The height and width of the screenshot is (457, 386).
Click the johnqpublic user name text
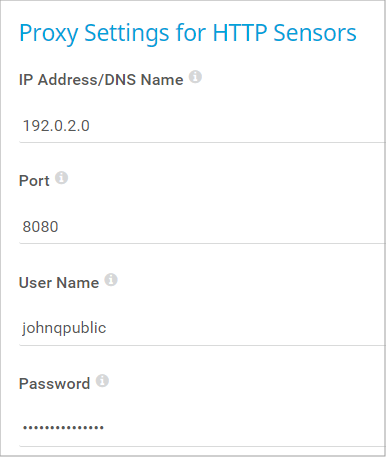[x=64, y=328]
